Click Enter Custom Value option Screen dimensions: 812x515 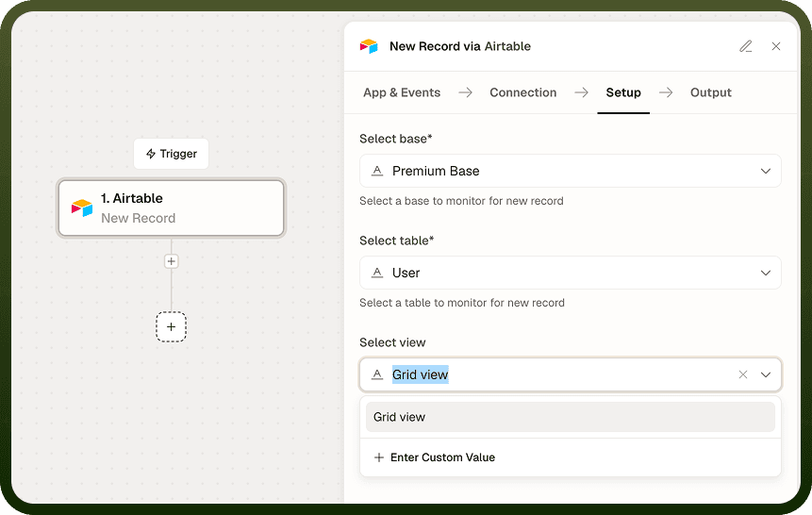(571, 457)
